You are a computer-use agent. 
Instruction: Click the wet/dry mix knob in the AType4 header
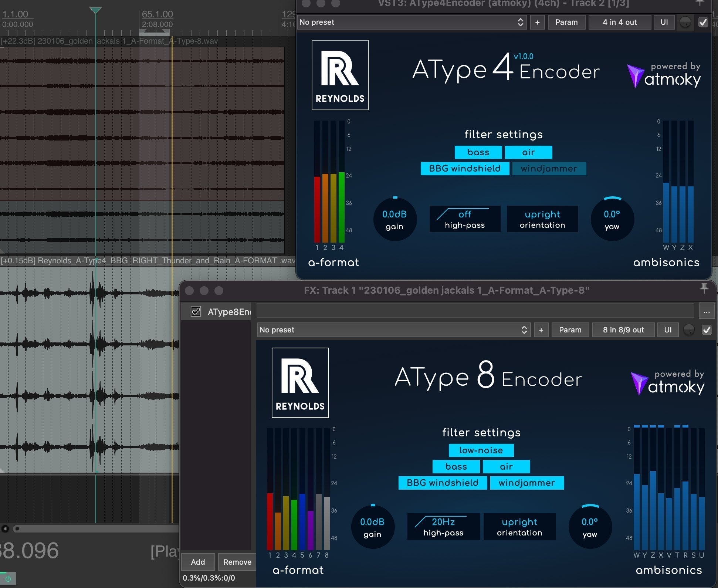pyautogui.click(x=685, y=22)
